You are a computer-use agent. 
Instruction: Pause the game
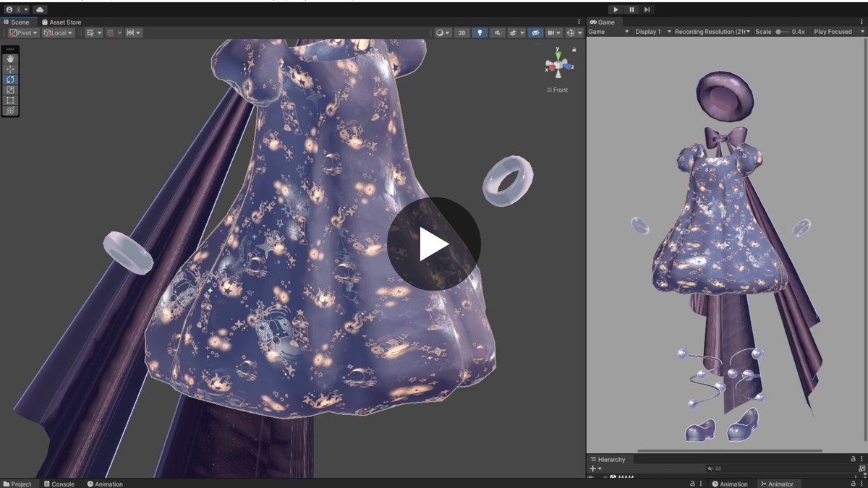pos(631,9)
